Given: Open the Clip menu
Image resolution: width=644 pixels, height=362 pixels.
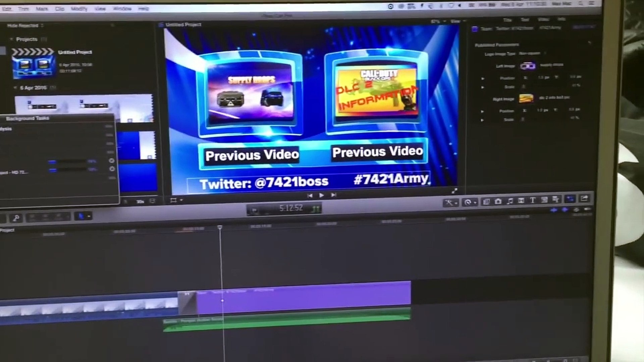Looking at the screenshot, I should click(59, 9).
